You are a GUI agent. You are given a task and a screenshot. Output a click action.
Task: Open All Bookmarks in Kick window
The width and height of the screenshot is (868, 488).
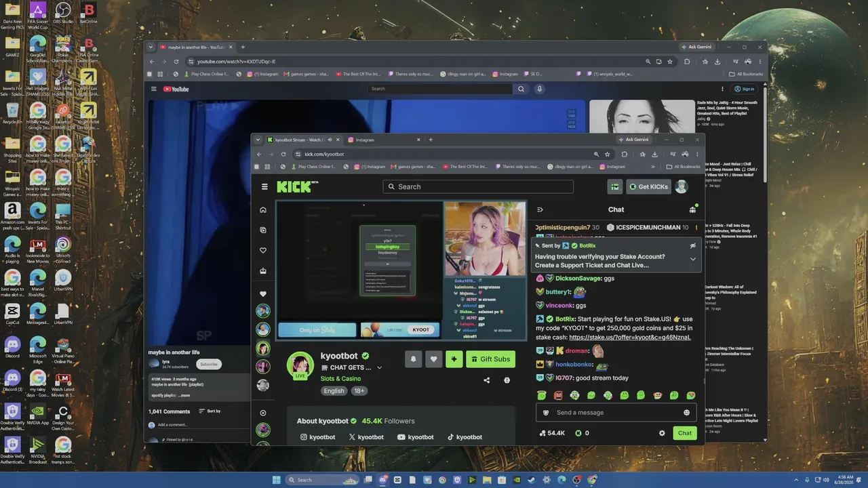click(684, 167)
